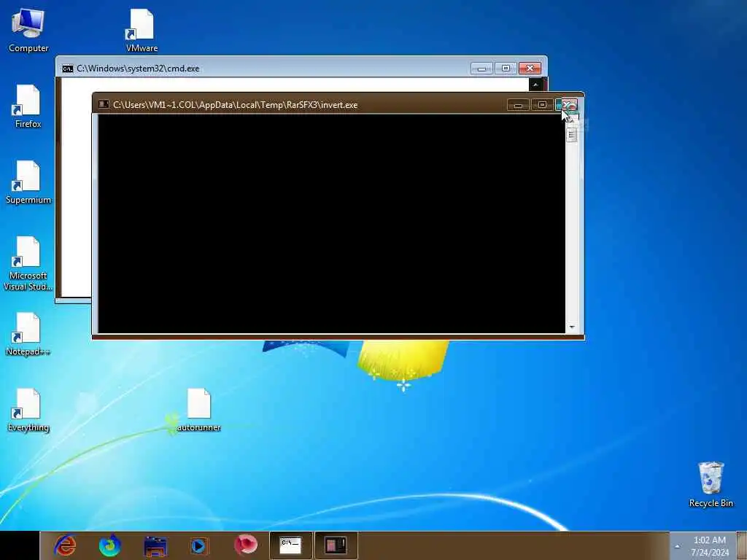
Task: Minimize the invert.exe window
Action: point(518,105)
